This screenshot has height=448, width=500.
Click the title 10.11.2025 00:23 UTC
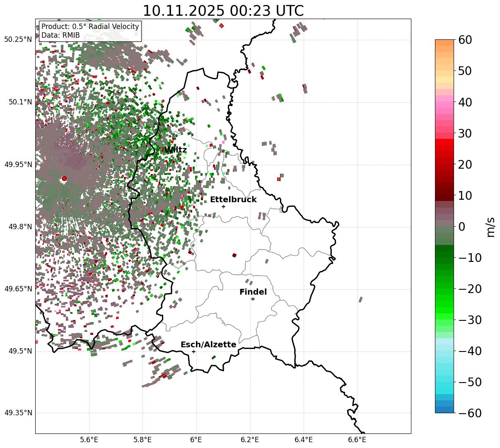coord(223,11)
